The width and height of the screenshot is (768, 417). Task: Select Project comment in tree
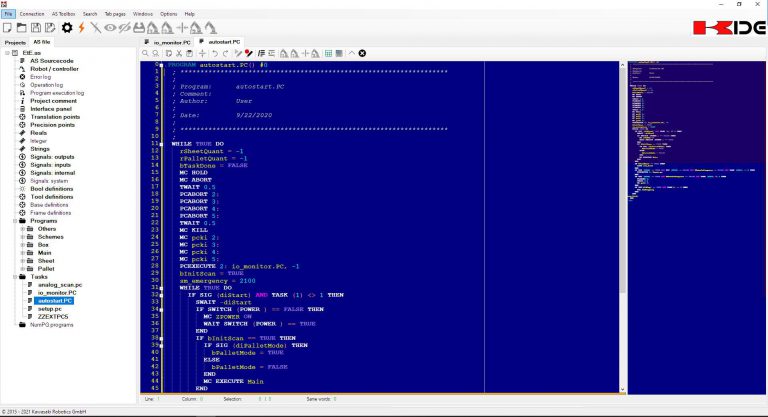[x=53, y=101]
